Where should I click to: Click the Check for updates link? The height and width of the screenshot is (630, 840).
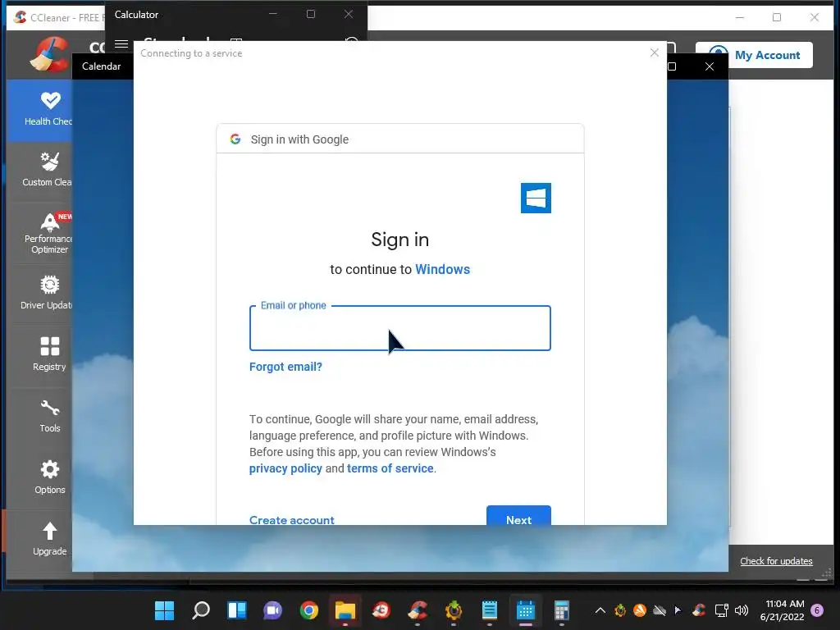pos(776,561)
